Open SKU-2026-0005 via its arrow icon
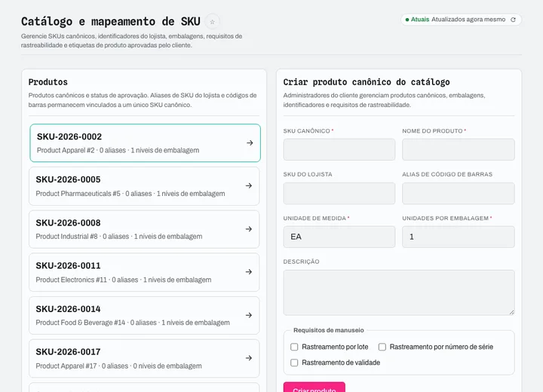This screenshot has height=392, width=543. 249,186
